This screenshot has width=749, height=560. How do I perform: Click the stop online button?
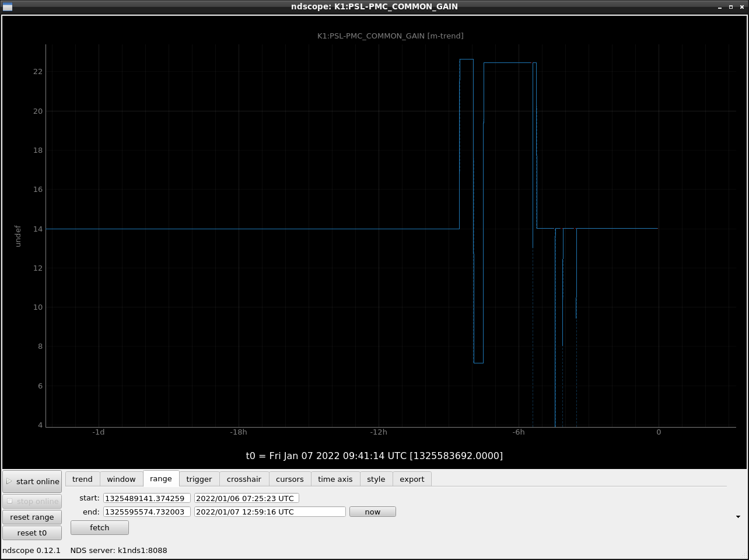pyautogui.click(x=32, y=501)
